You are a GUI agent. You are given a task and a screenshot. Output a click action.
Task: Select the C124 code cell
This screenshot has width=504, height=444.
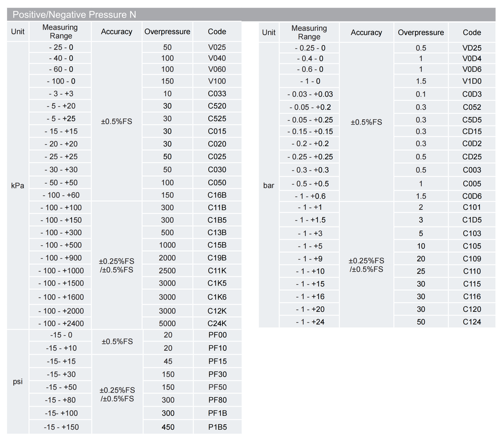(472, 321)
